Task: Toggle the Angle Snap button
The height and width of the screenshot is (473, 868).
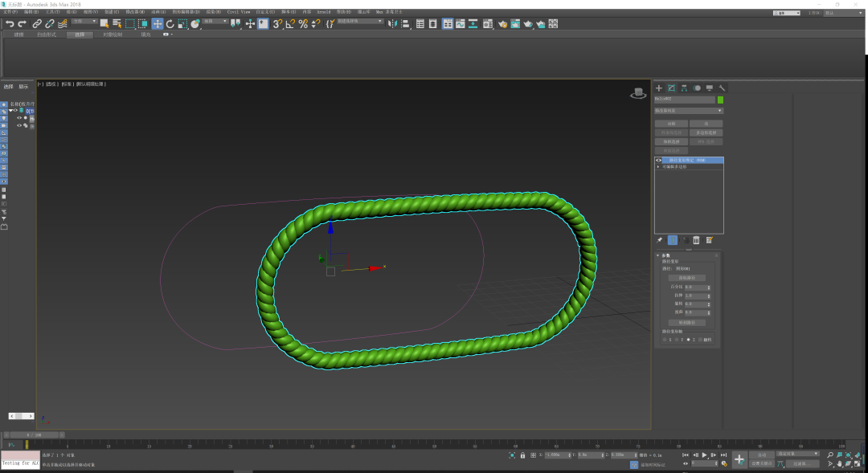Action: [x=290, y=24]
